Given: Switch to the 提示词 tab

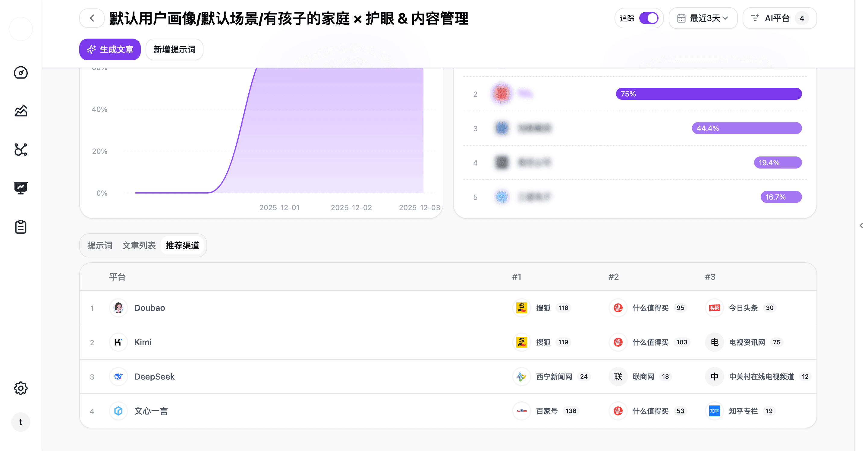Looking at the screenshot, I should tap(99, 245).
